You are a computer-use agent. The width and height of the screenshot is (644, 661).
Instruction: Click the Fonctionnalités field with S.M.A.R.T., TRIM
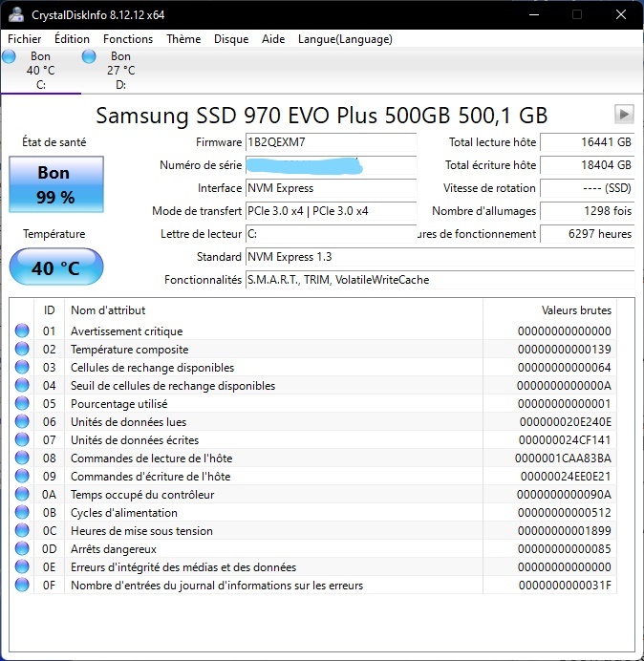440,280
